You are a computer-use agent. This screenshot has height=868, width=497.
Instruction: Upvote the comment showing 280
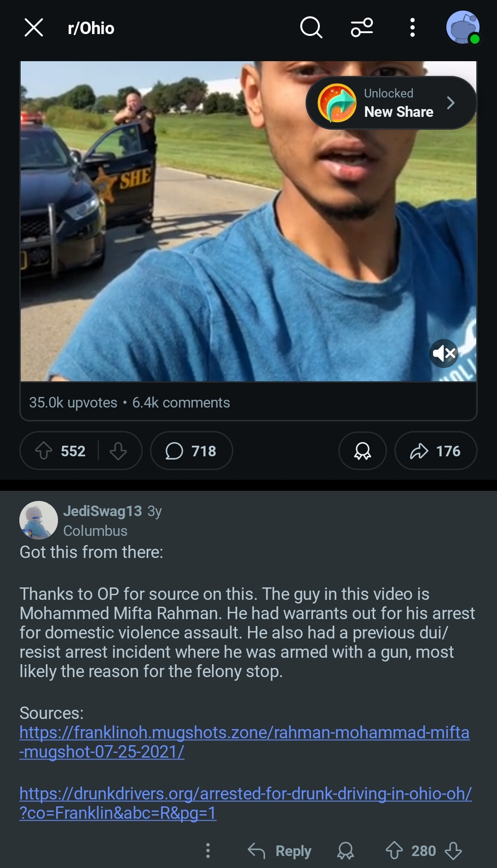point(394,851)
